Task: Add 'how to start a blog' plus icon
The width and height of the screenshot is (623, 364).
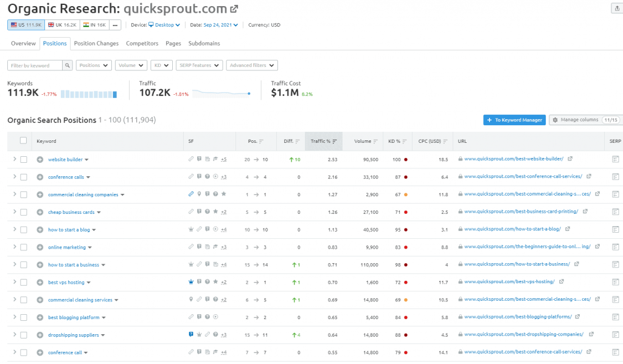Action: point(40,230)
